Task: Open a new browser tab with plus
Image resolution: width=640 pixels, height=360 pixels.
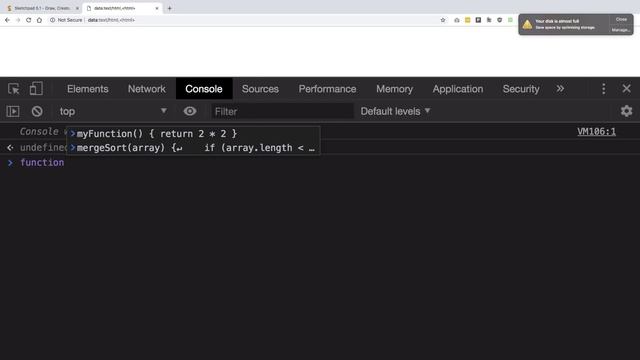Action: [169, 8]
